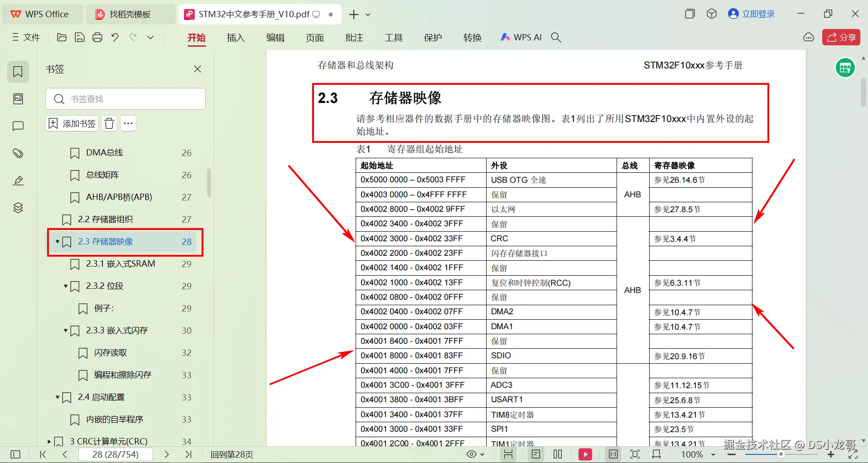The image size is (868, 463).
Task: Click the green table extraction floating icon
Action: click(845, 68)
